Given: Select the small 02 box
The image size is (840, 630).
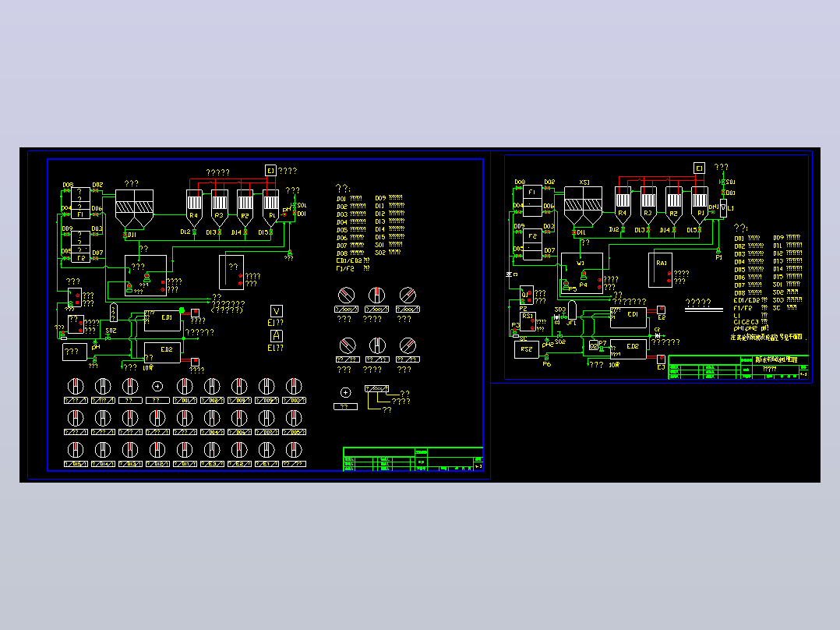Looking at the screenshot, I should point(594,346).
